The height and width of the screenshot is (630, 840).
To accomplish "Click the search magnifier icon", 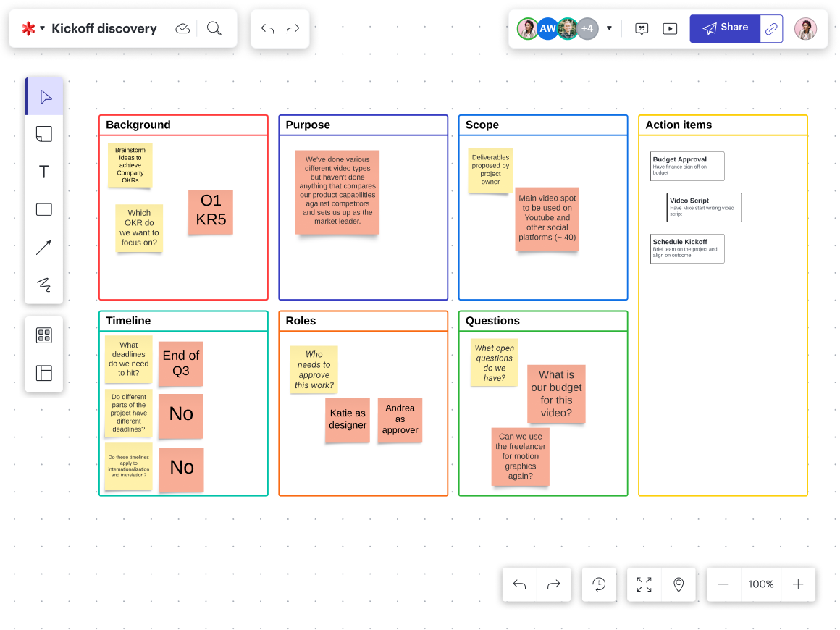I will click(214, 28).
